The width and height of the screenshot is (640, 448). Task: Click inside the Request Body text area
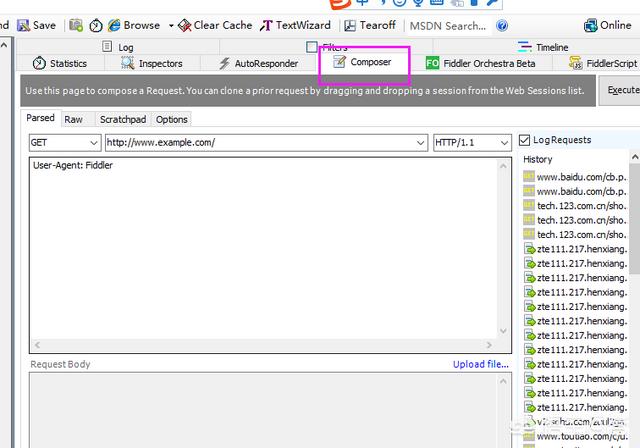tap(263, 410)
